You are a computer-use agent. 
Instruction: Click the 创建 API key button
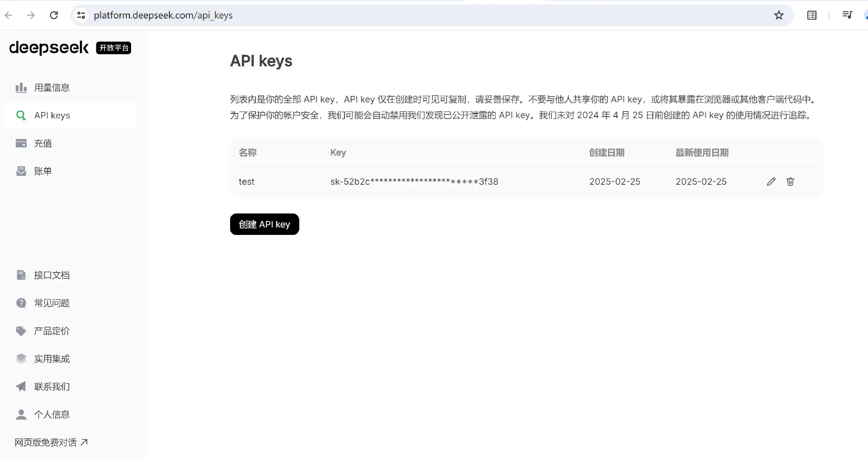click(264, 224)
